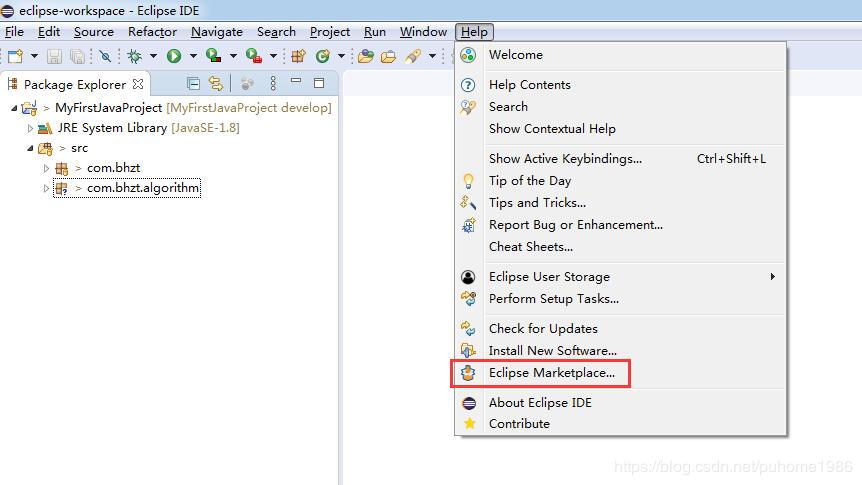Select the com.bhzt.algorithm package

(143, 188)
